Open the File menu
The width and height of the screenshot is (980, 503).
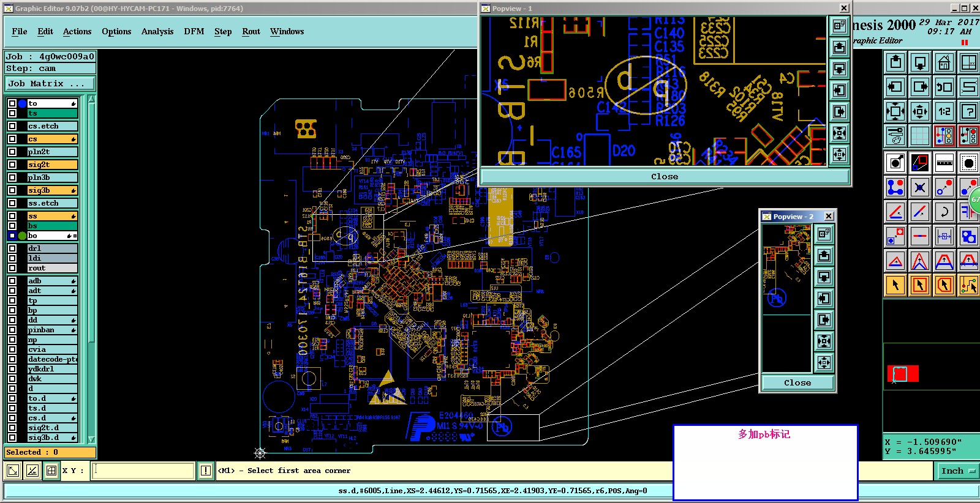[x=20, y=31]
